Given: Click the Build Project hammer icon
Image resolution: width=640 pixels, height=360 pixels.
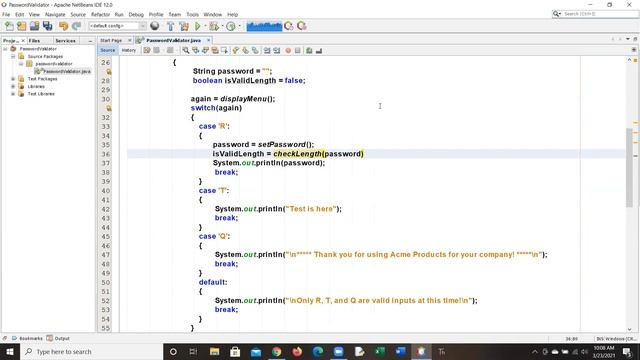Looking at the screenshot, I should click(171, 27).
